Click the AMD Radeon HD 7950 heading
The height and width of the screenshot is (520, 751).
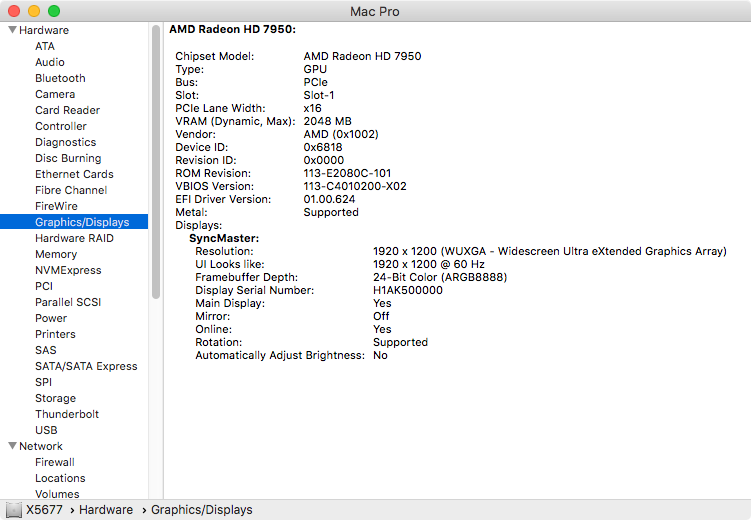coord(232,29)
